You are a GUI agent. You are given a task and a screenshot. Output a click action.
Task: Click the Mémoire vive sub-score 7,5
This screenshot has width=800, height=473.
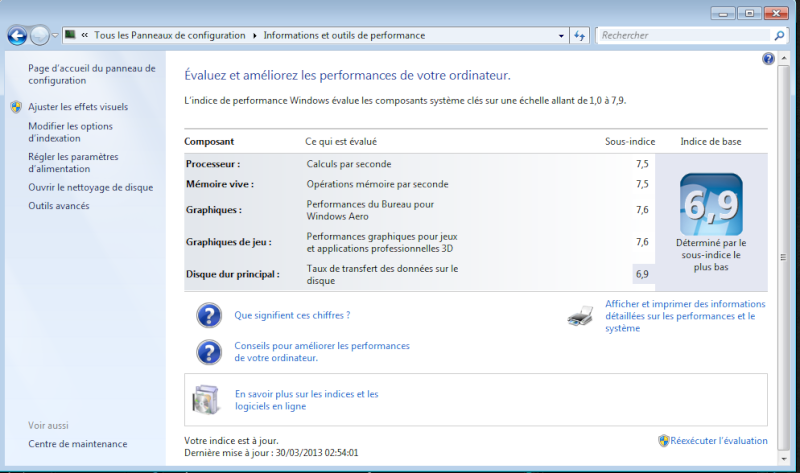click(642, 184)
